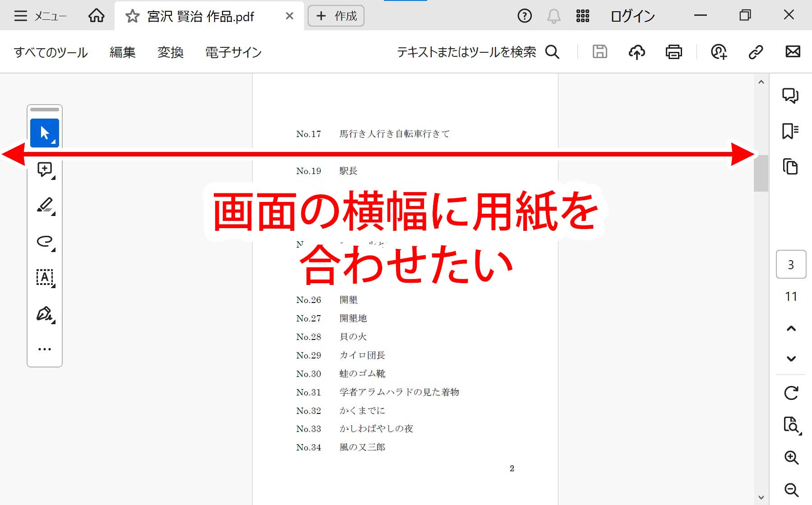Click the ログイン link

click(632, 16)
